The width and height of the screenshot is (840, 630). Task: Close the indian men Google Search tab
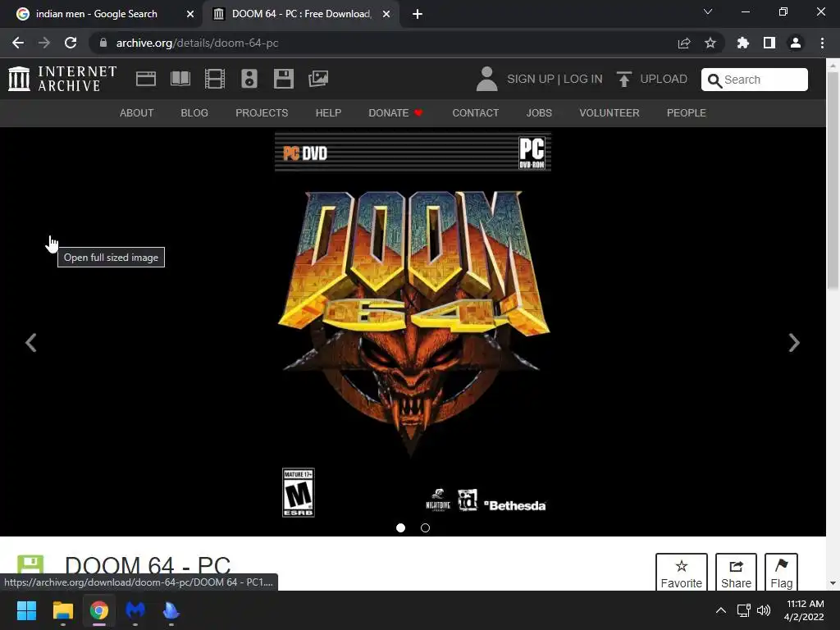(190, 14)
